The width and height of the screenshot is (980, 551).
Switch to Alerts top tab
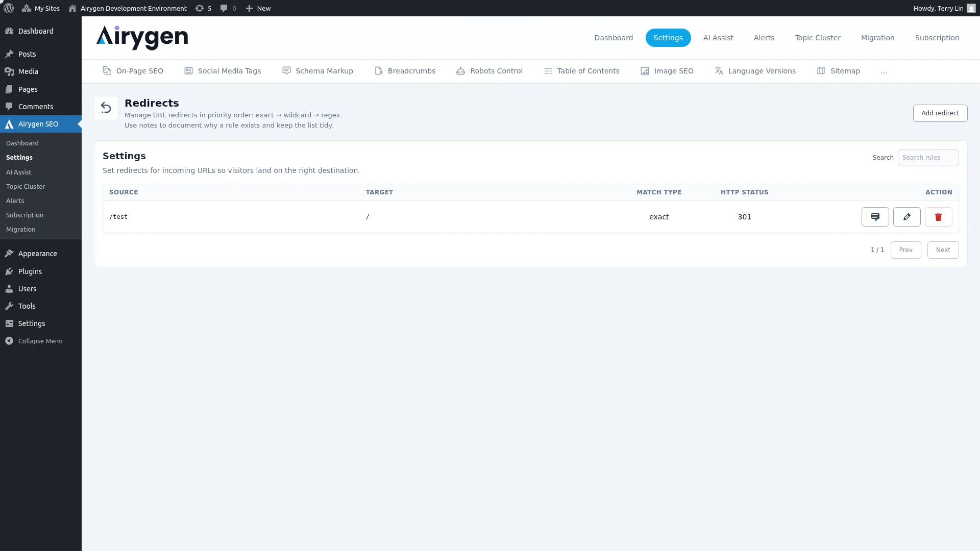pyautogui.click(x=764, y=38)
